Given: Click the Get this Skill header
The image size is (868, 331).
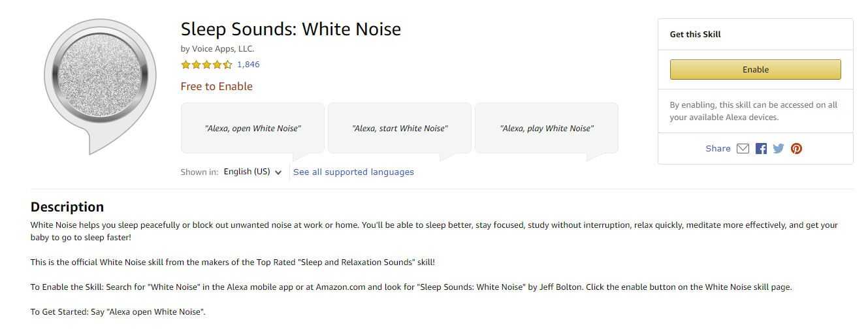Looking at the screenshot, I should (695, 35).
